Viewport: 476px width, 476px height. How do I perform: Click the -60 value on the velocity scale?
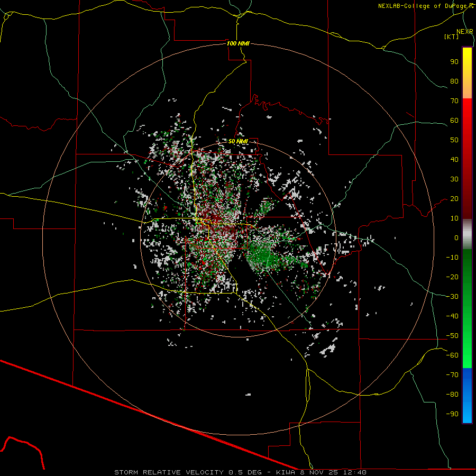452,355
